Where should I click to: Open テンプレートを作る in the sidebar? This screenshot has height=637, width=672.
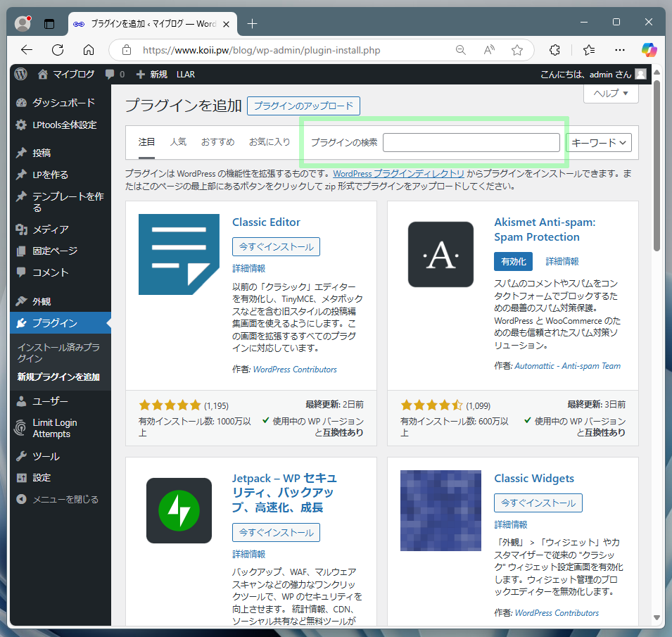pyautogui.click(x=61, y=202)
